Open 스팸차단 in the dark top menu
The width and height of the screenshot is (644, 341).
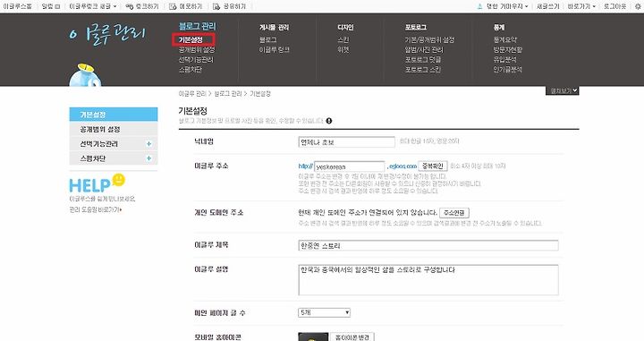click(x=191, y=70)
